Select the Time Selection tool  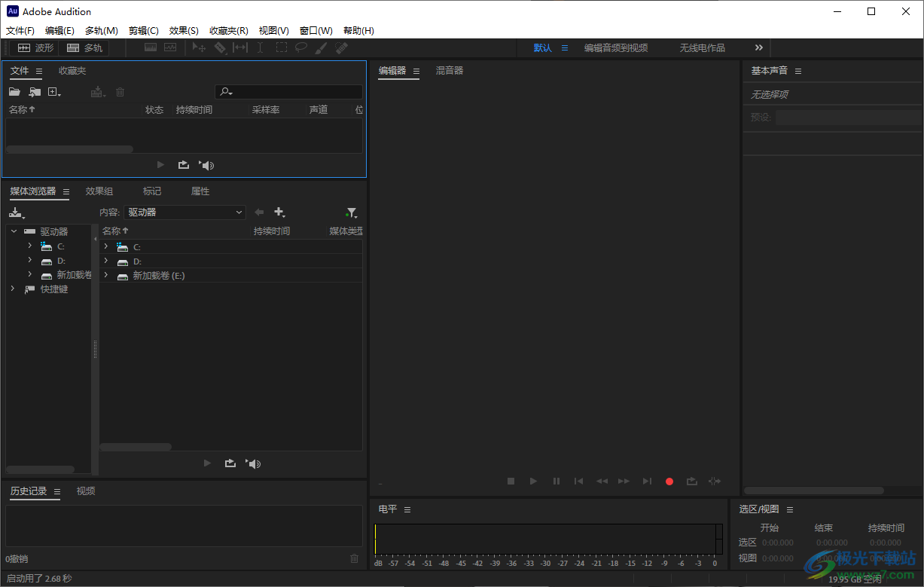[x=260, y=47]
